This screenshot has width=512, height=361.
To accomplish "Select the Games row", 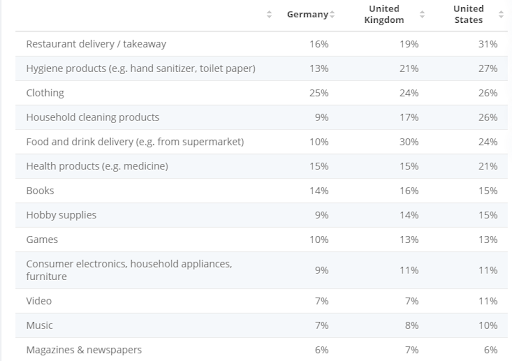I will coord(261,239).
